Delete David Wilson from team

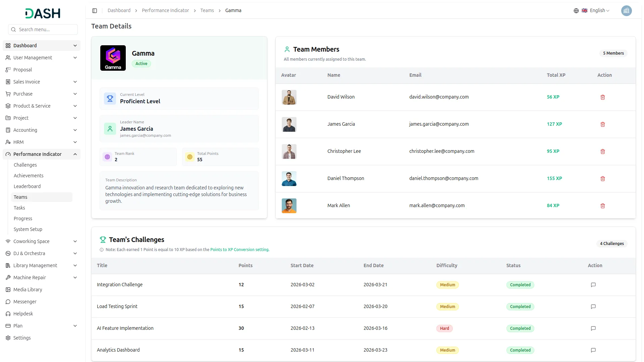point(602,97)
